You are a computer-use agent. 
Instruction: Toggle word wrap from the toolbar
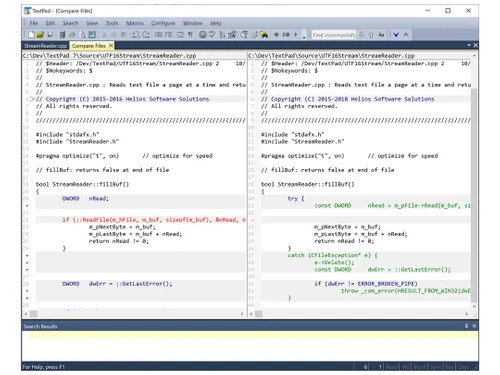(180, 35)
